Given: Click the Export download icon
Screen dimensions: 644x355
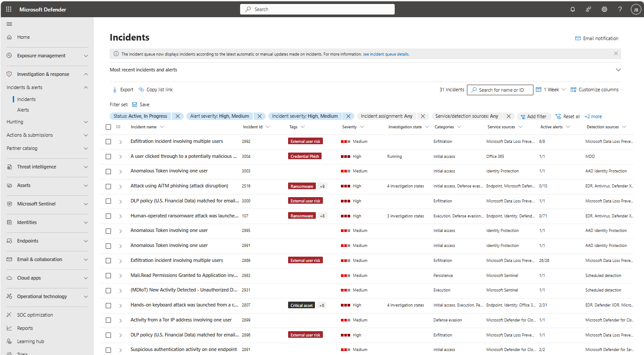Looking at the screenshot, I should [115, 90].
